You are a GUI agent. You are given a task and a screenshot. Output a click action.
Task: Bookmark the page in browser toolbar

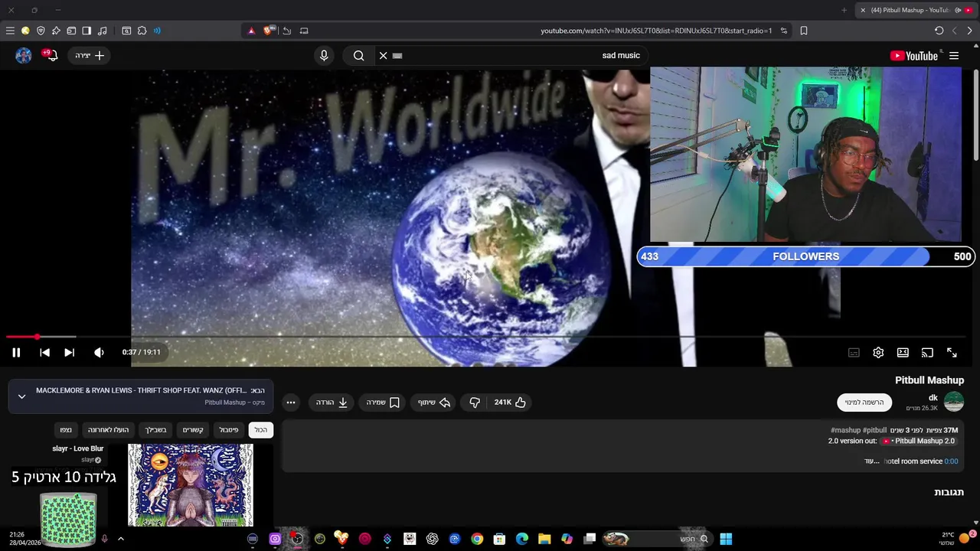804,31
